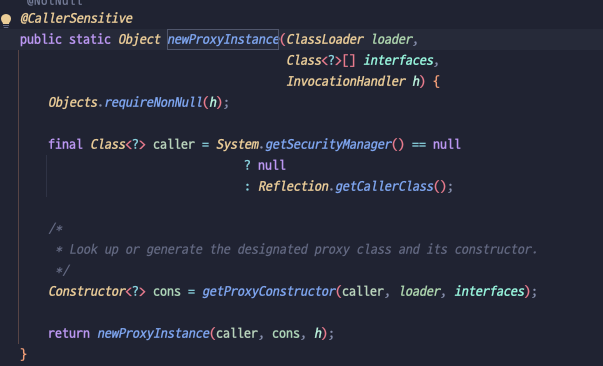This screenshot has height=366, width=603.
Task: Click the opening brace after InvocationHandler h
Action: click(x=436, y=81)
